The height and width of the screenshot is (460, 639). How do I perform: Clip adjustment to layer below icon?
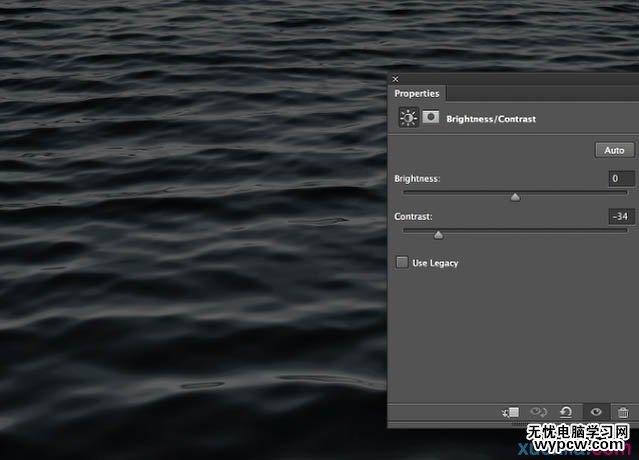point(510,412)
